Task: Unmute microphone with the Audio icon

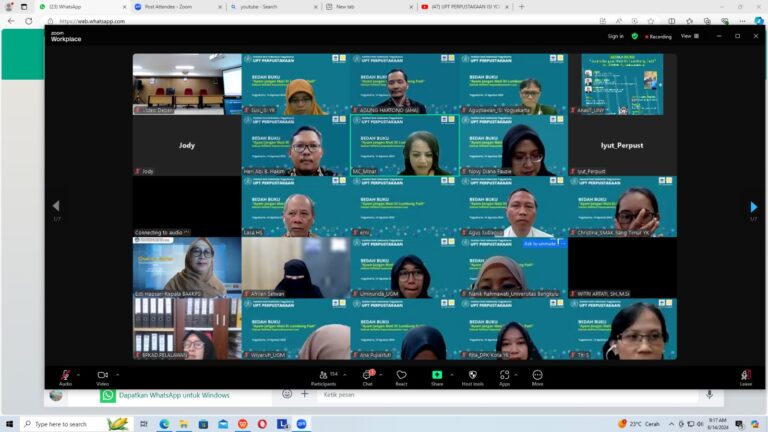Action: click(x=65, y=375)
